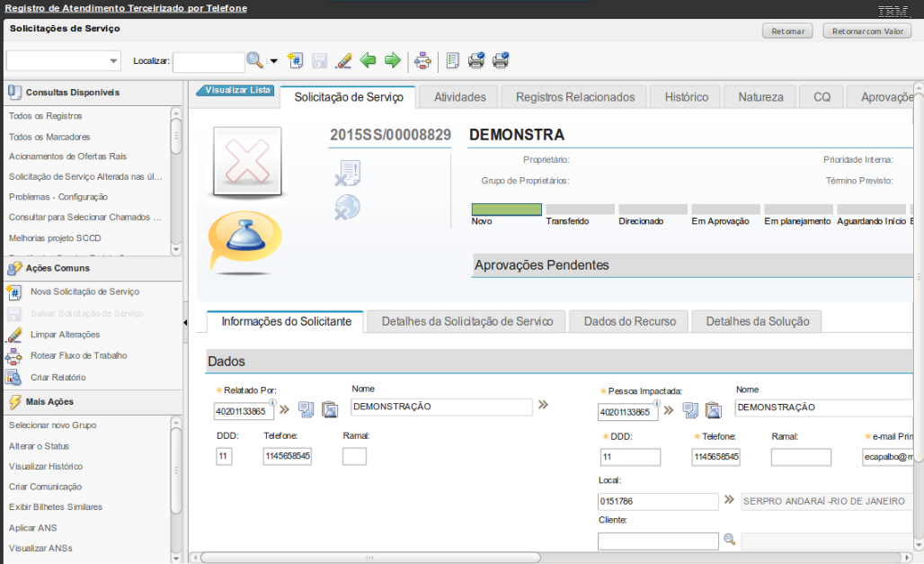Go to previous record with green left arrow
The image size is (924, 564).
(368, 60)
